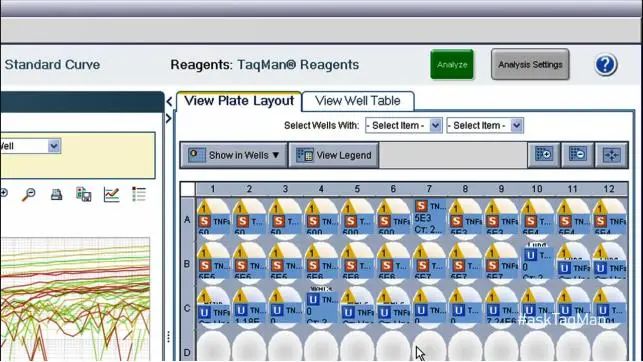This screenshot has width=643, height=362.
Task: Select the View Plate Layout tab
Action: tap(239, 101)
